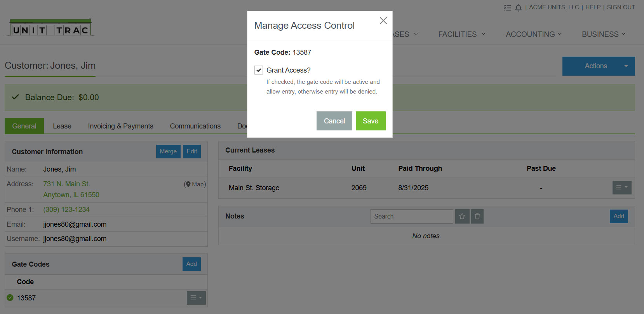Image resolution: width=644 pixels, height=314 pixels.
Task: Save the access control changes
Action: point(370,121)
